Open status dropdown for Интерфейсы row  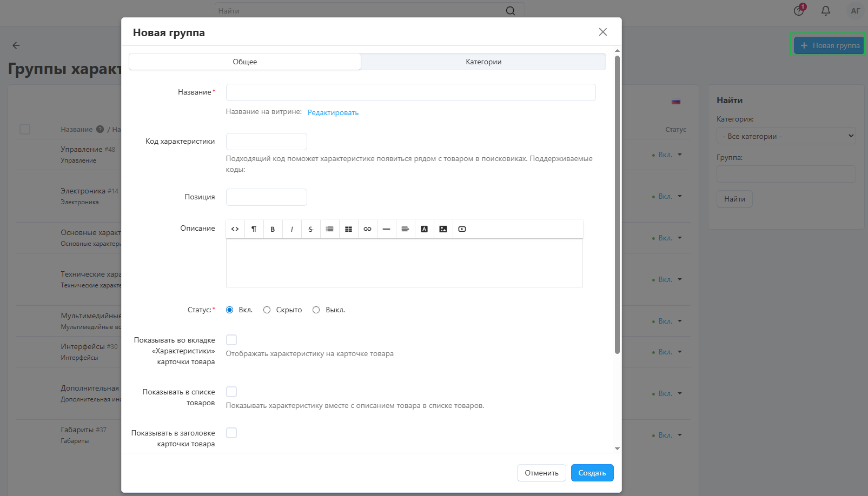(668, 352)
